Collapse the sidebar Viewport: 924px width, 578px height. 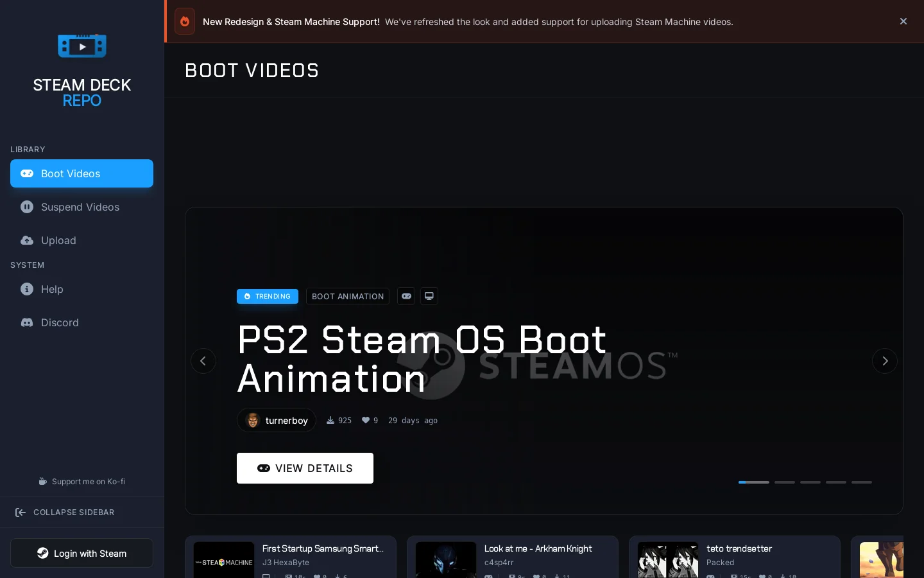[81, 512]
